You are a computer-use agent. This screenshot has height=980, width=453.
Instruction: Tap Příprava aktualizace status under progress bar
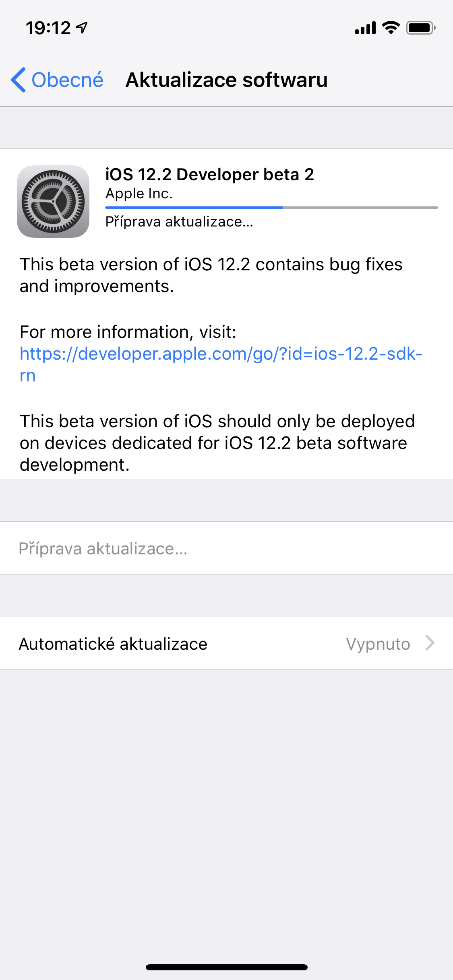179,222
